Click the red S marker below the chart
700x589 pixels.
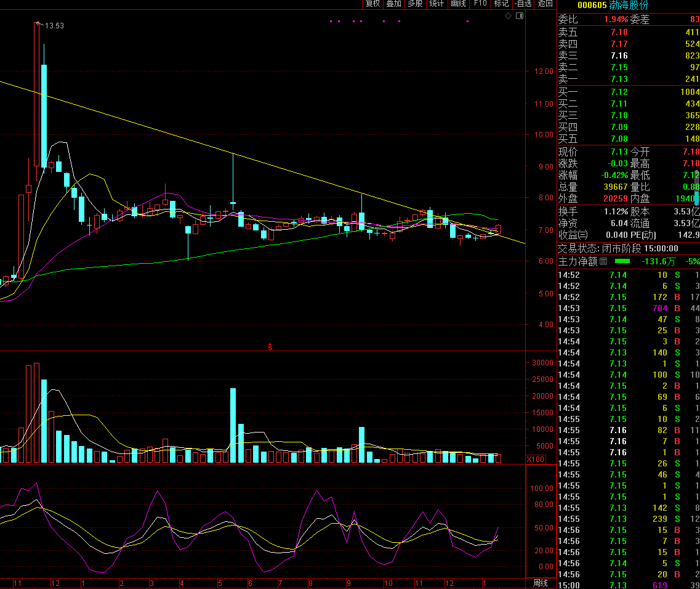click(x=270, y=347)
